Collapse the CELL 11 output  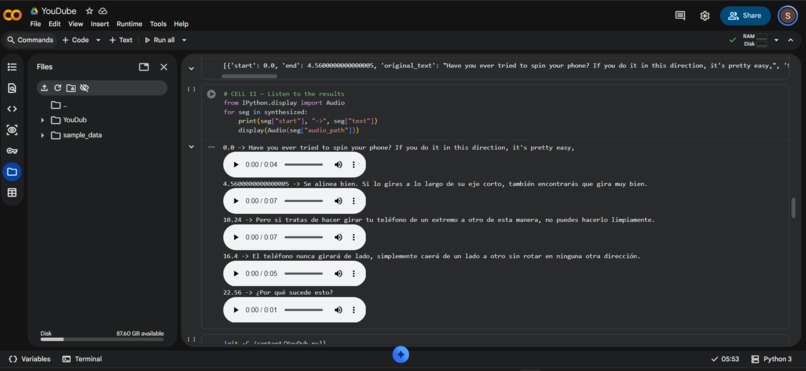191,147
